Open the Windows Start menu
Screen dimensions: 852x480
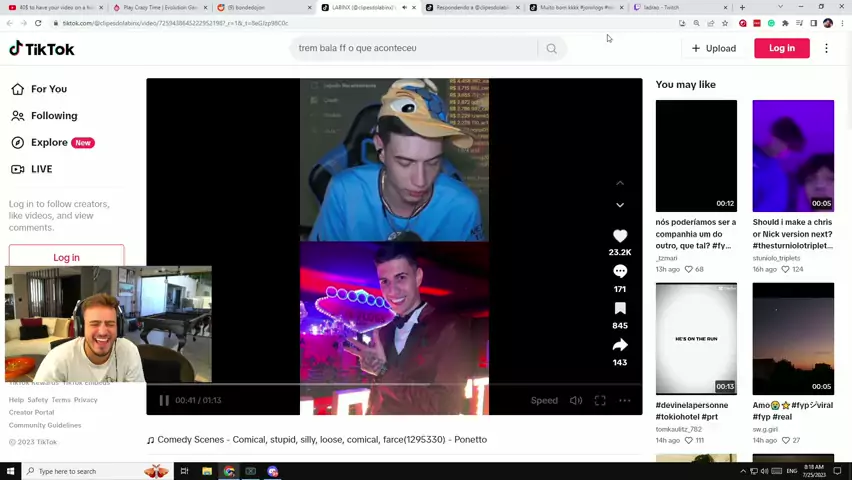(10, 471)
